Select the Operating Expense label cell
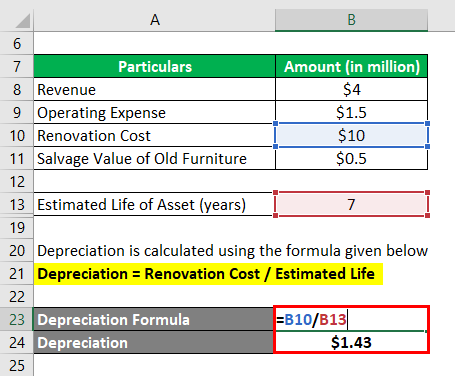 (x=155, y=112)
